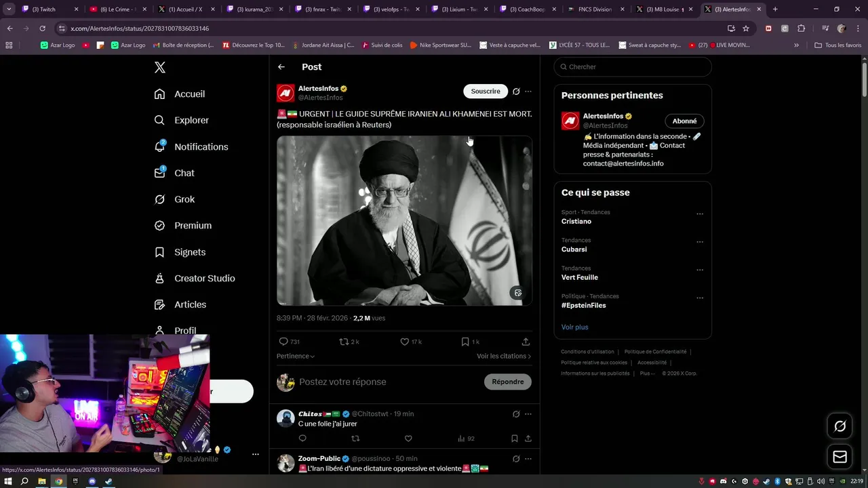Open Explorer search page

point(182,120)
